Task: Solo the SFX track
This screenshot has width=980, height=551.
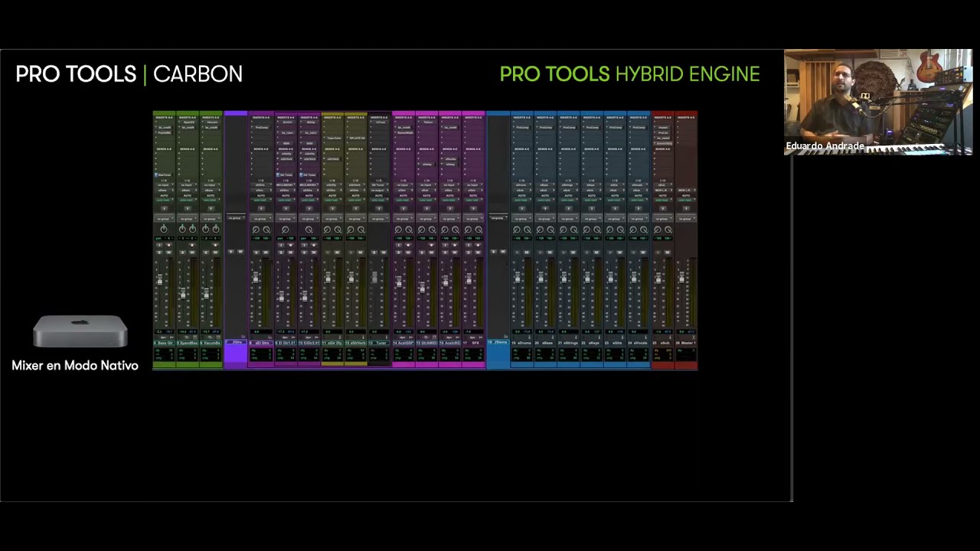Action: (469, 253)
